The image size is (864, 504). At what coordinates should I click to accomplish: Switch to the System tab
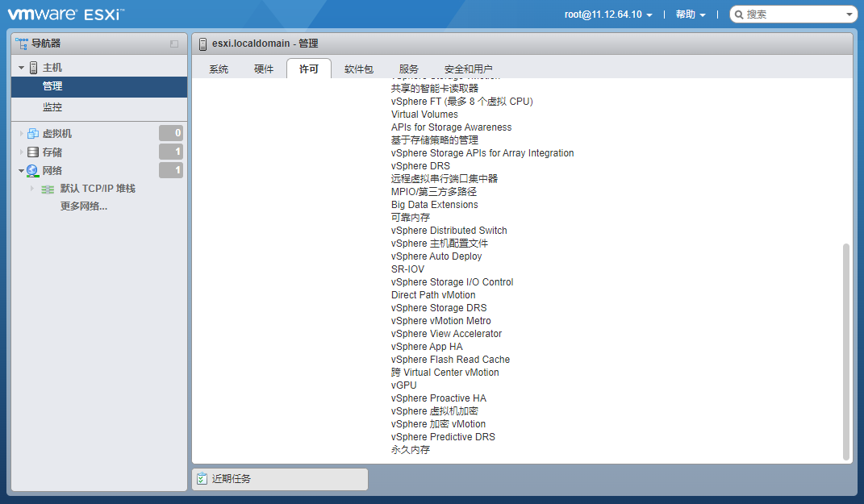(x=219, y=69)
